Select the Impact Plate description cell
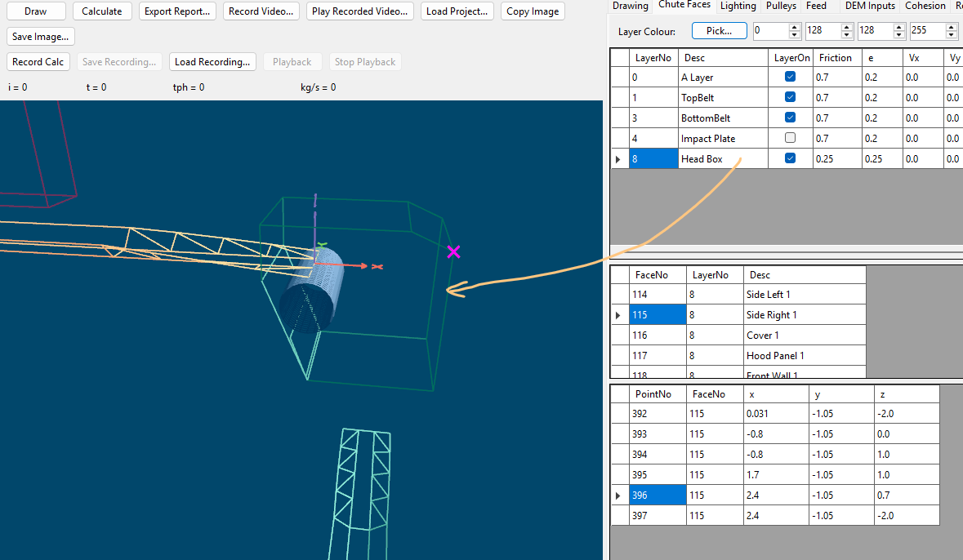This screenshot has width=963, height=560. point(723,139)
